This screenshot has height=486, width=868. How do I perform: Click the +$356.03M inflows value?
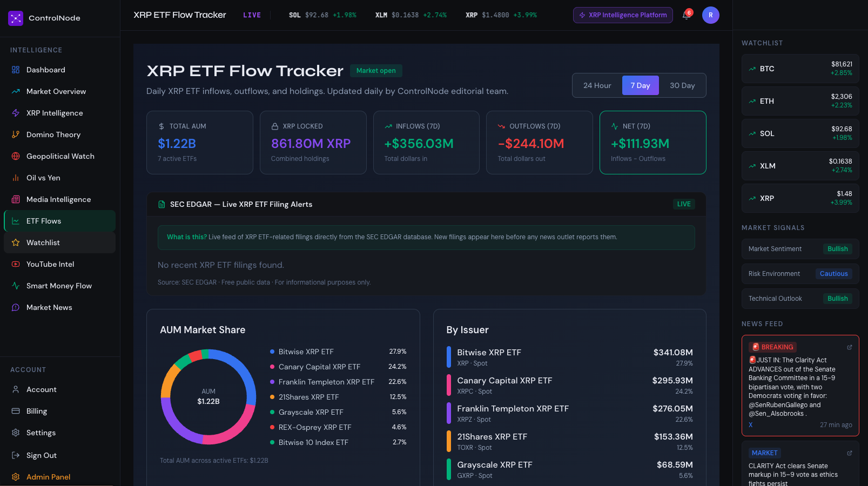pyautogui.click(x=419, y=144)
